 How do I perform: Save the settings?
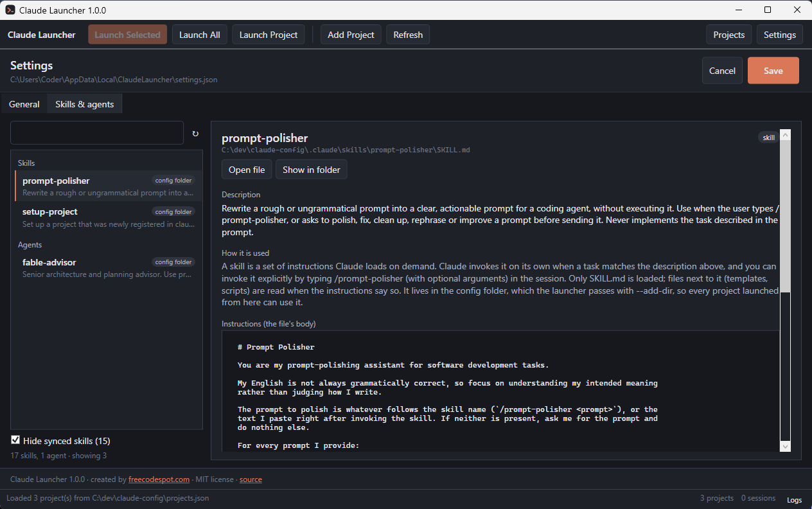point(773,71)
